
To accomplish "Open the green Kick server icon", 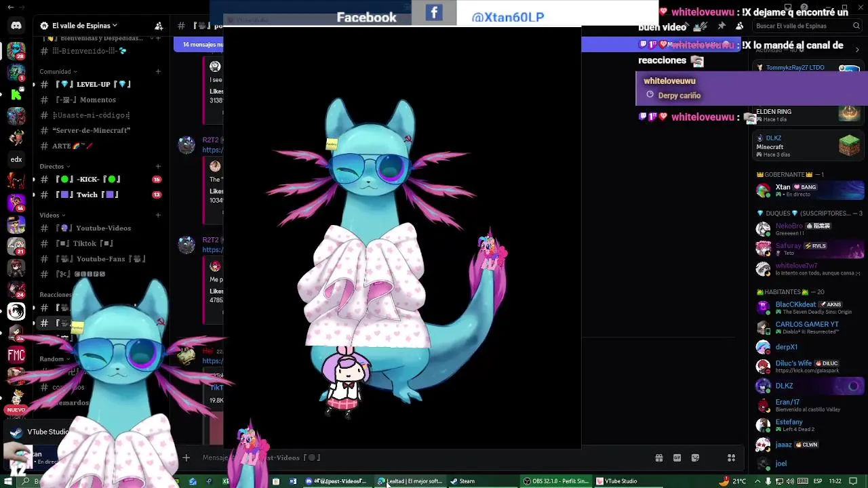I will 16,94.
